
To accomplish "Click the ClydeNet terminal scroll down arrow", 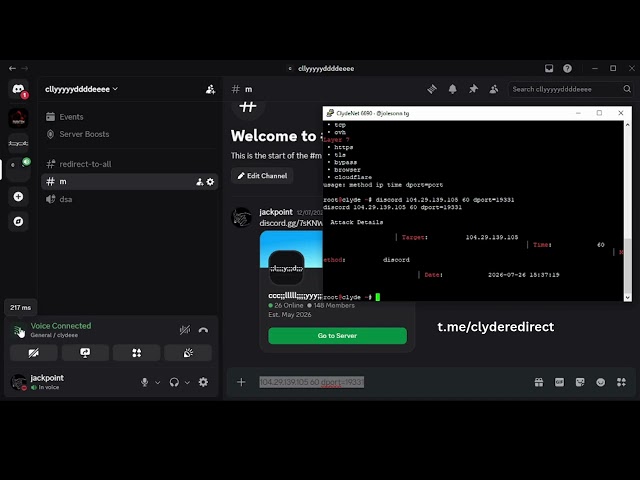I will (628, 297).
